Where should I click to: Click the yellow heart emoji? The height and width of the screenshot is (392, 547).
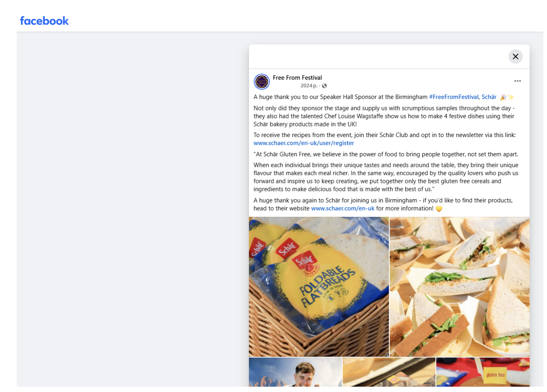pyautogui.click(x=439, y=209)
